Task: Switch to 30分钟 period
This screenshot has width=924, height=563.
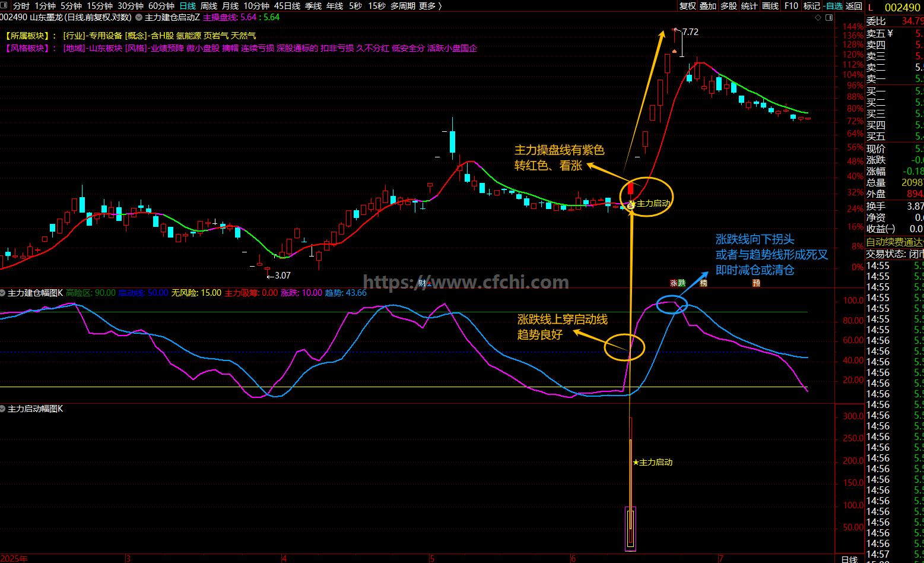Action: [131, 6]
